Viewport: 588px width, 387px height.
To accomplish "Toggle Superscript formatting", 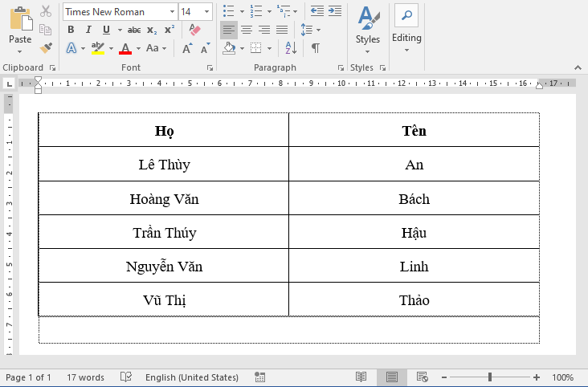I will click(169, 30).
